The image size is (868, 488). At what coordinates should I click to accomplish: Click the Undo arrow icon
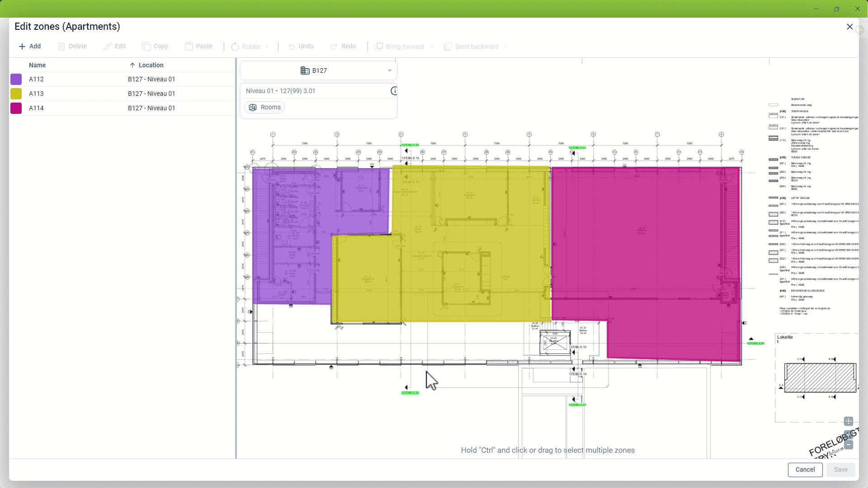coord(292,47)
